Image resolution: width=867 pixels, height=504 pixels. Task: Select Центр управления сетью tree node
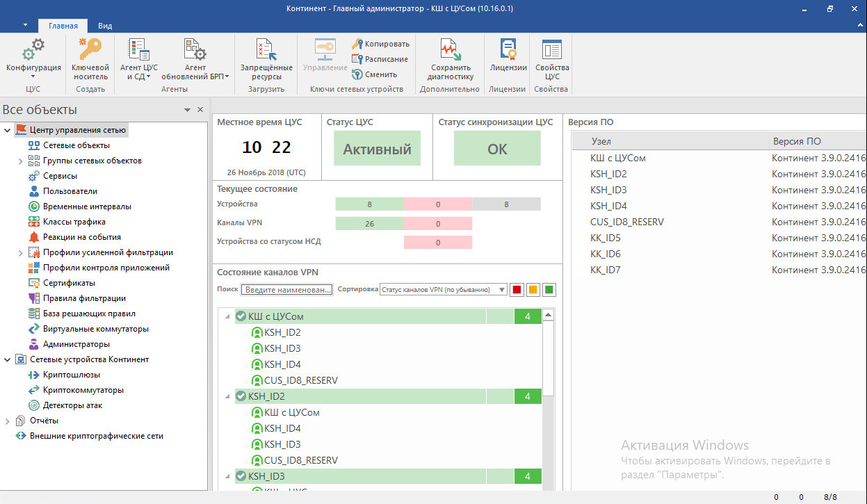[x=71, y=130]
